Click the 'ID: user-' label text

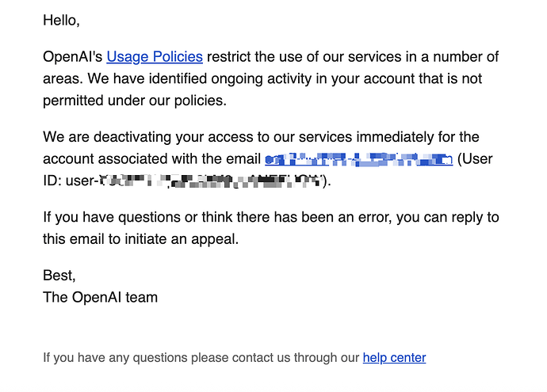point(71,181)
